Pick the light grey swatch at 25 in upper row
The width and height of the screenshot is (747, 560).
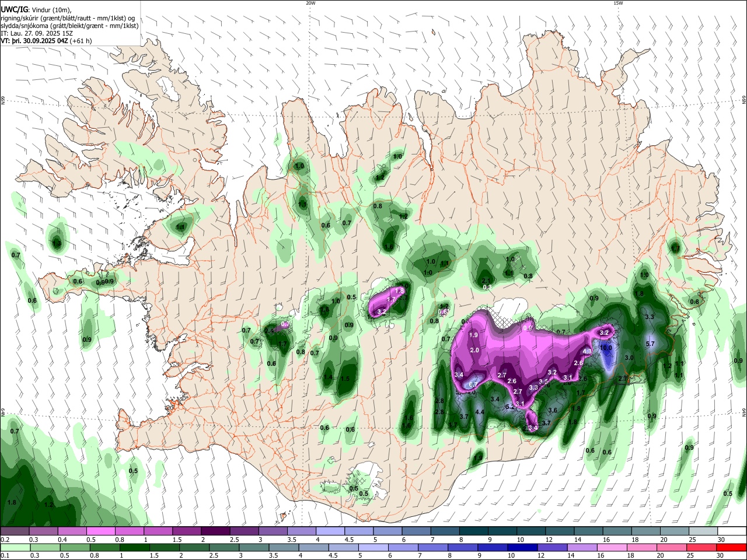pos(703,531)
